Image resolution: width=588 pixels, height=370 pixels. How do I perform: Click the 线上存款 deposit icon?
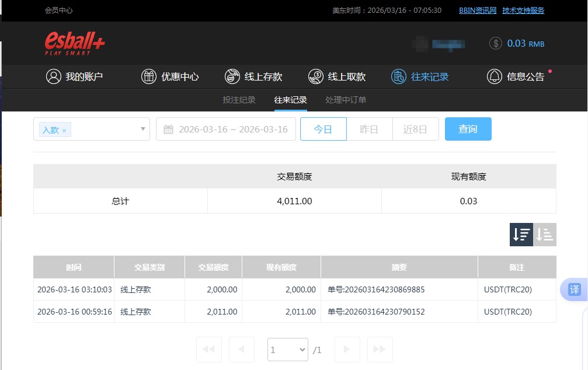[x=232, y=76]
